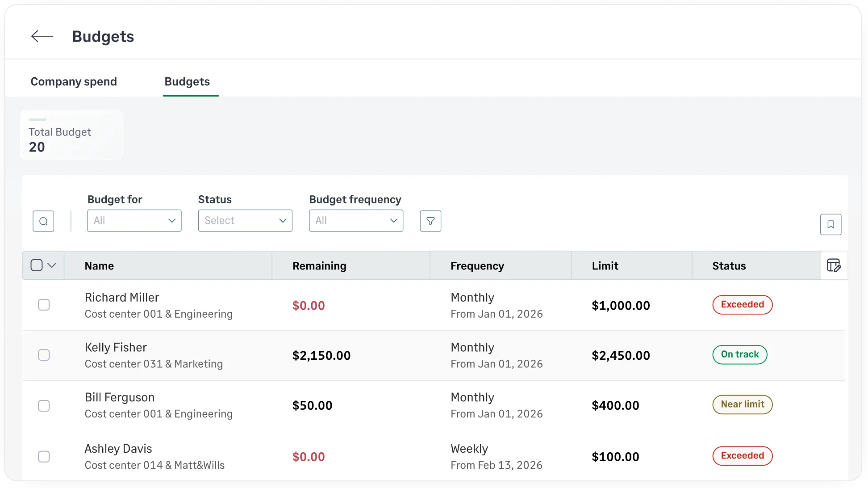
Task: Switch to Company spend tab
Action: [x=74, y=82]
